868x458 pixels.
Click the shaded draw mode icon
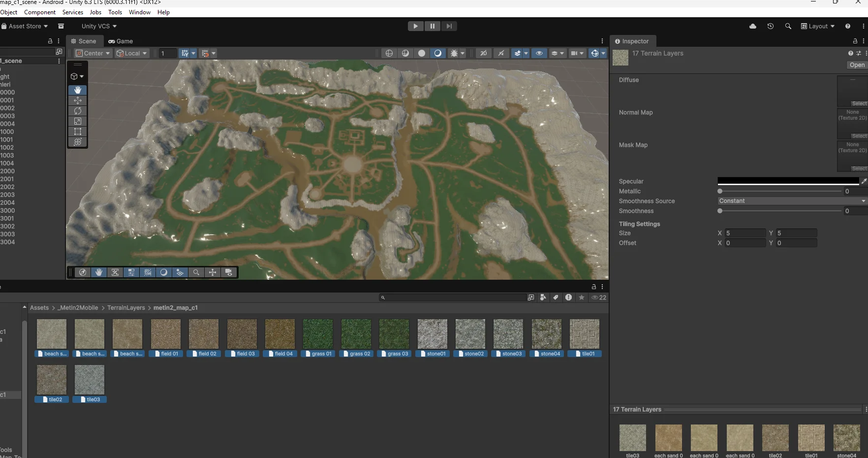(438, 53)
